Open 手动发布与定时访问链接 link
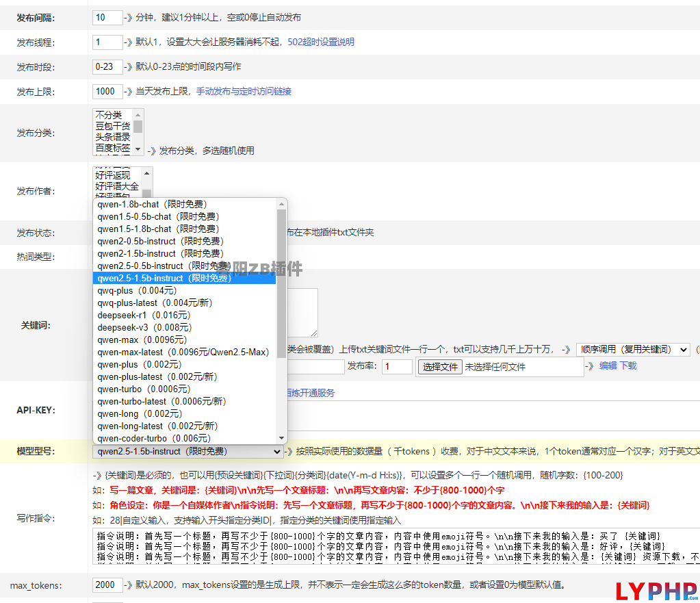The height and width of the screenshot is (603, 700). (244, 91)
